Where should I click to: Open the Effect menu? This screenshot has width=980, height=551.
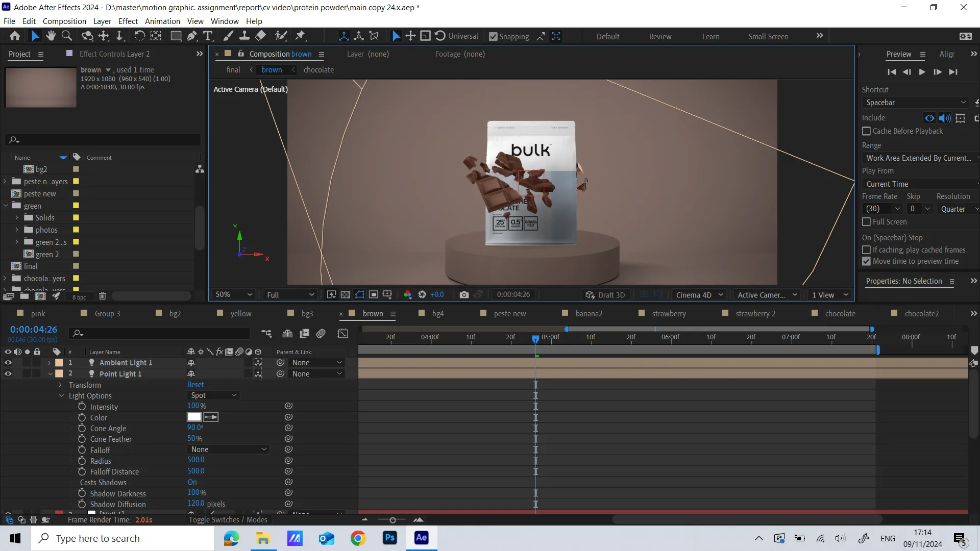128,21
